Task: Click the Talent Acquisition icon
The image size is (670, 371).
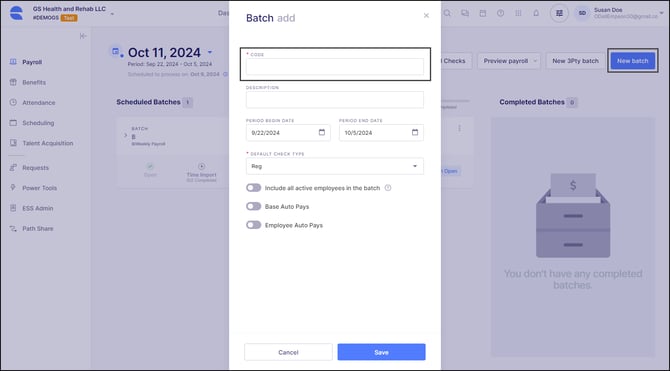Action: (13, 143)
